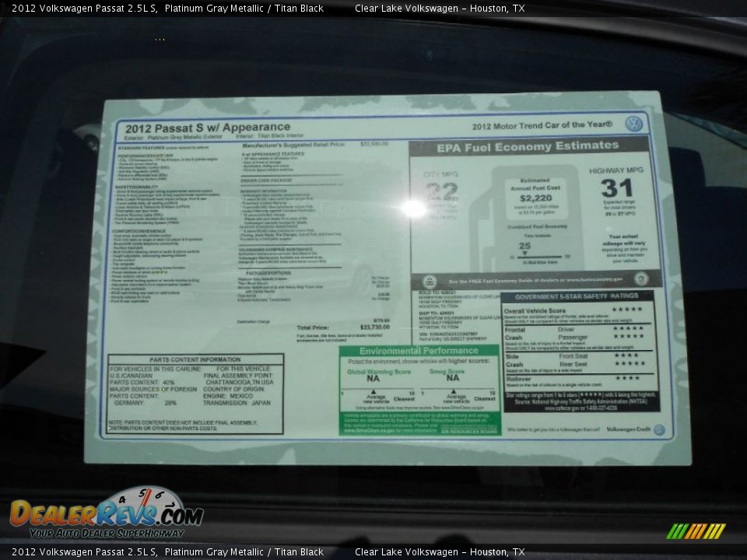Screen dimensions: 747x560
Task: Click the 'GERMANY 20%' parts content line
Action: pos(146,403)
